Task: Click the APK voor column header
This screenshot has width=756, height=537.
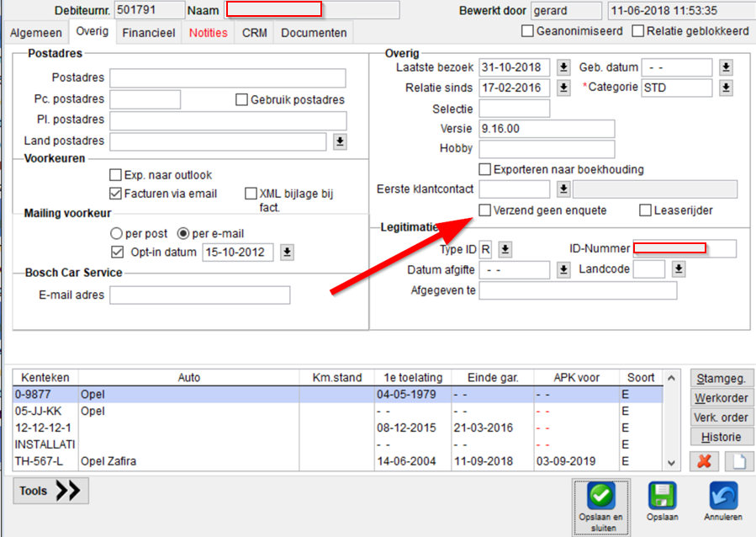Action: coord(576,378)
